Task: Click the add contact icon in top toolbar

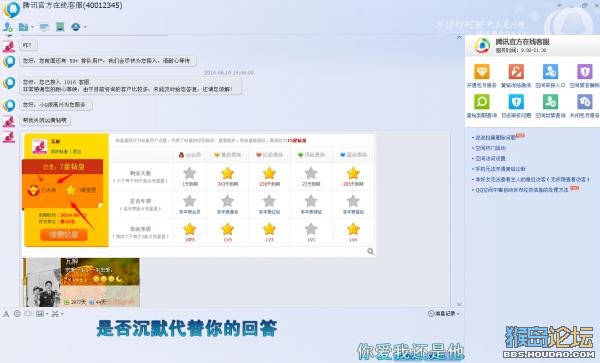Action: click(x=8, y=27)
